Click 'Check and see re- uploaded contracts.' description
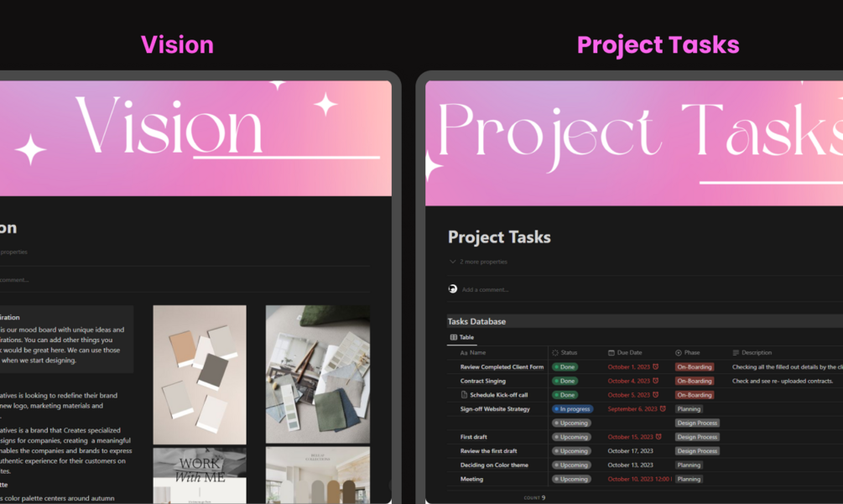Image resolution: width=843 pixels, height=504 pixels. click(x=783, y=381)
